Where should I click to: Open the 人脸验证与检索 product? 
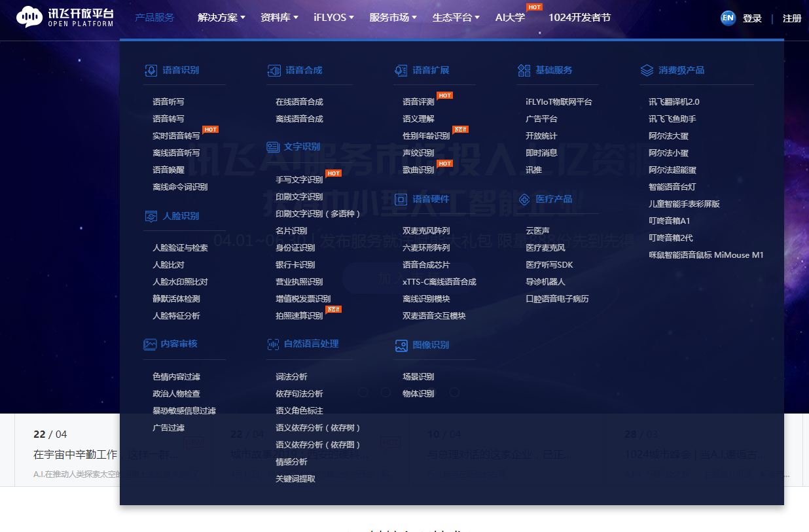pyautogui.click(x=180, y=248)
